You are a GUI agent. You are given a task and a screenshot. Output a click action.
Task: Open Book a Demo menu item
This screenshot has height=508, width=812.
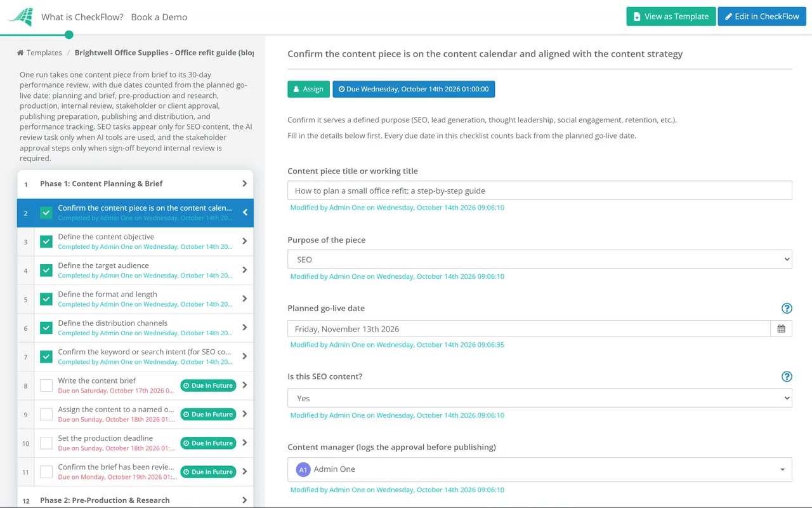tap(159, 17)
